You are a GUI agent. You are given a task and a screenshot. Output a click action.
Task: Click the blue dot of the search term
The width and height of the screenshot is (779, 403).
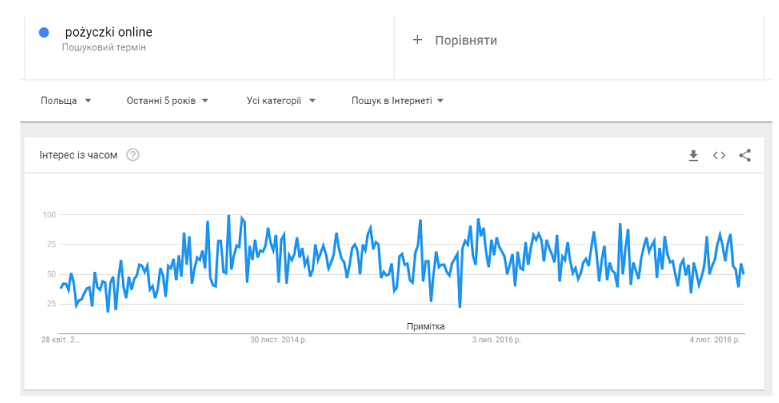point(44,33)
